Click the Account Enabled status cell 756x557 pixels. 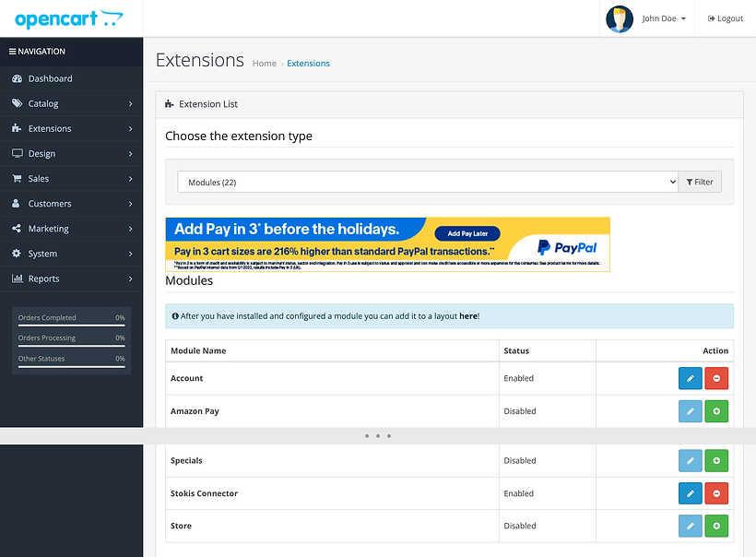click(548, 379)
